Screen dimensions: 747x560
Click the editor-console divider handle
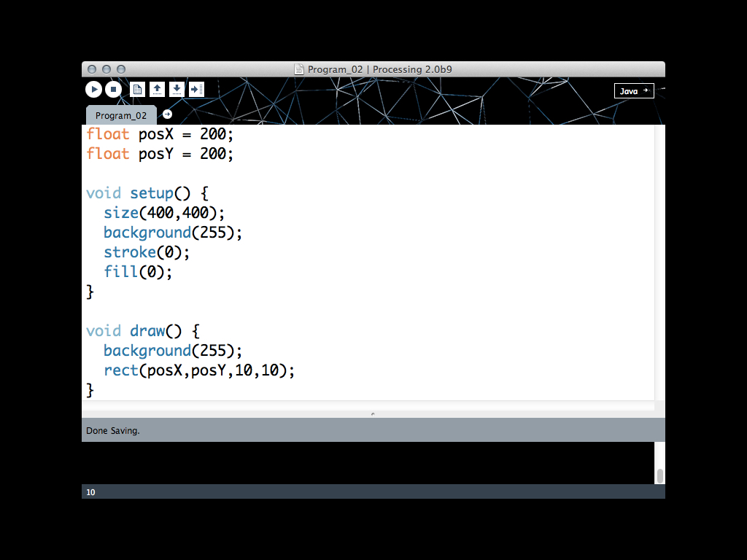tap(373, 413)
